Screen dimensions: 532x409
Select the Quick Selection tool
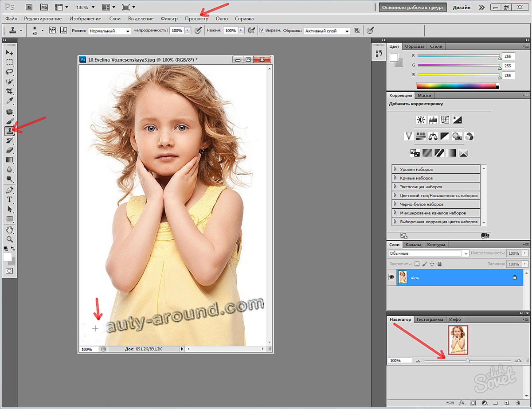click(9, 82)
